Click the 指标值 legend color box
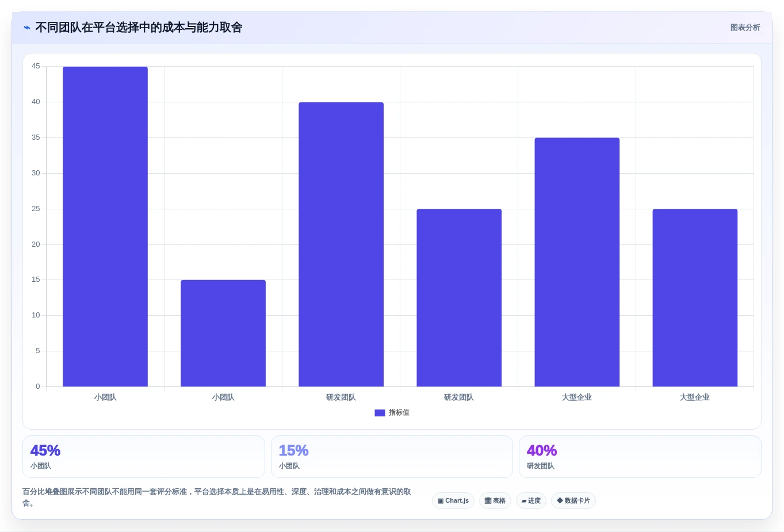The image size is (784, 532). 380,413
